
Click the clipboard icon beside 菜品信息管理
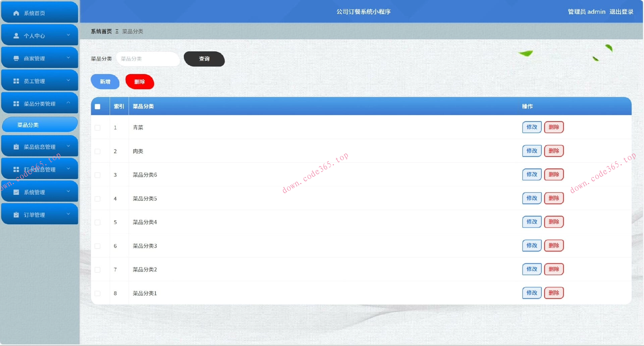16,147
